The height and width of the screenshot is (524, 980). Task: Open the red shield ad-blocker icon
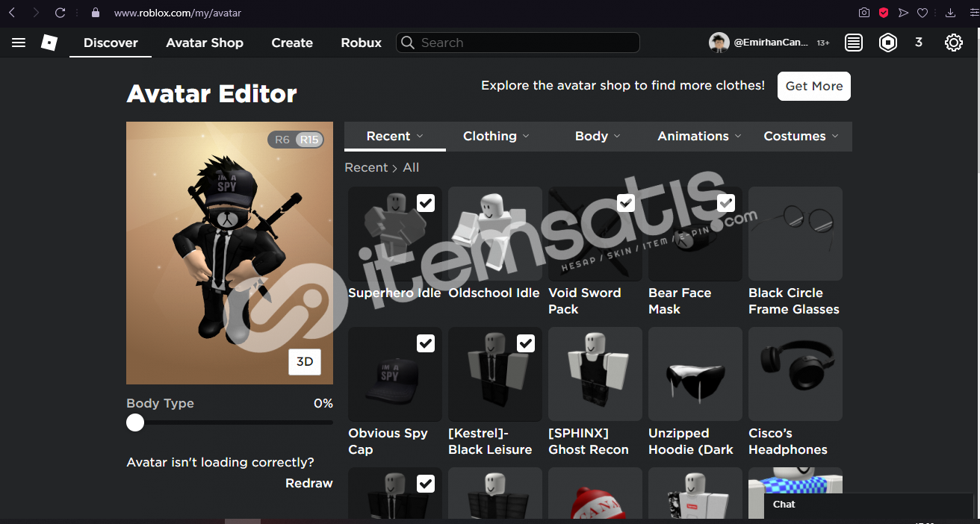884,13
